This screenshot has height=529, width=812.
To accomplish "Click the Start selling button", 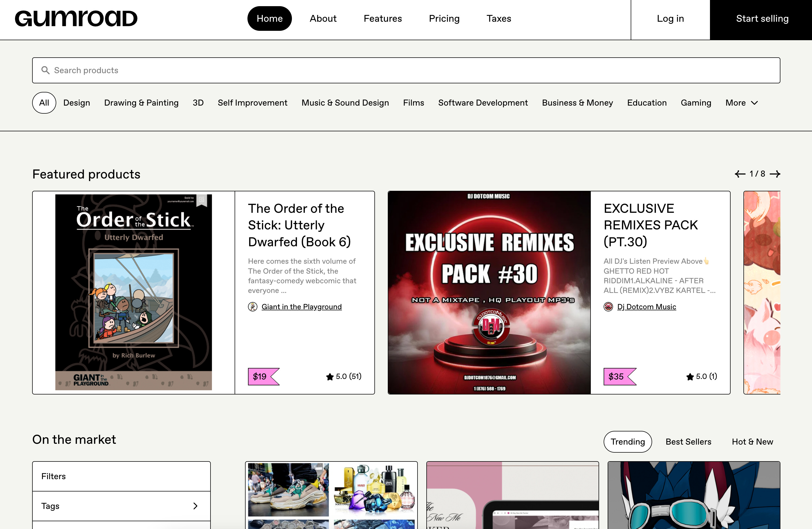I will point(762,18).
